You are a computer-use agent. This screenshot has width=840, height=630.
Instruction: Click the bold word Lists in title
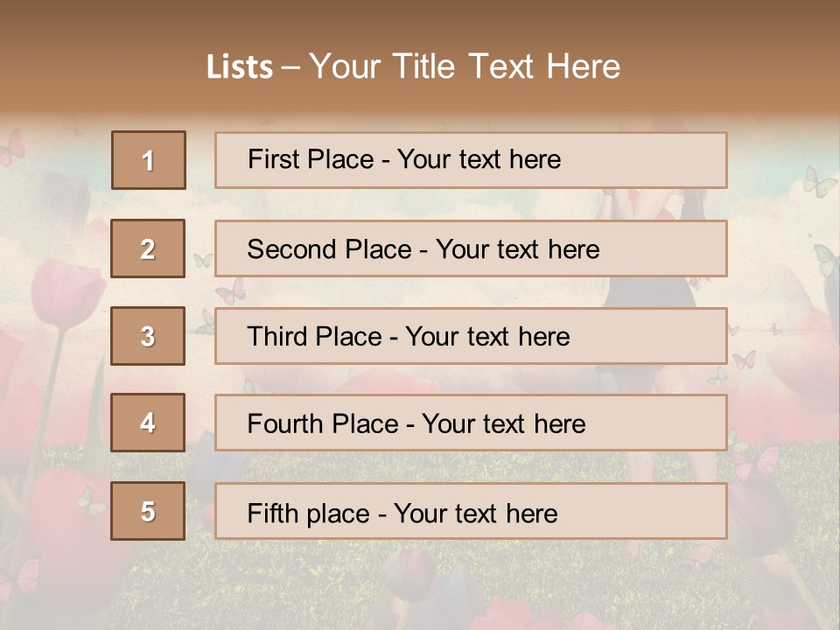[240, 67]
